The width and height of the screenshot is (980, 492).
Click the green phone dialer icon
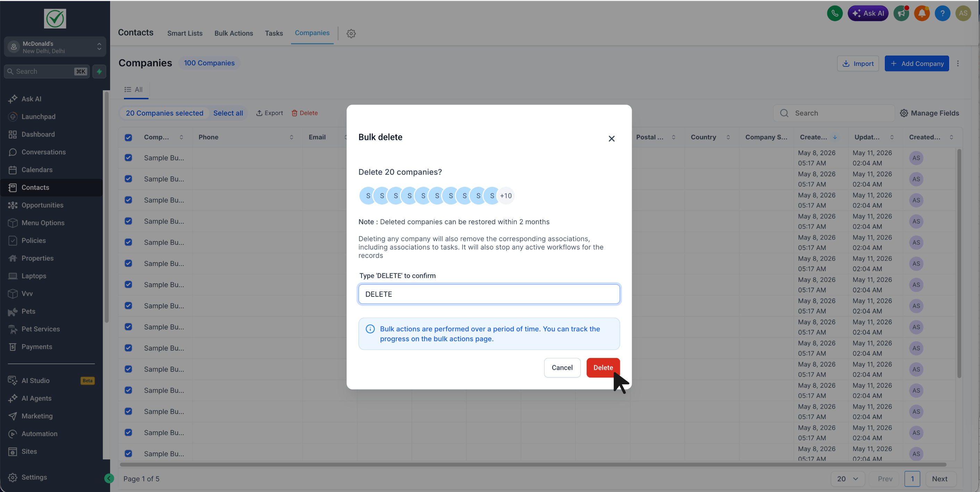click(x=835, y=13)
